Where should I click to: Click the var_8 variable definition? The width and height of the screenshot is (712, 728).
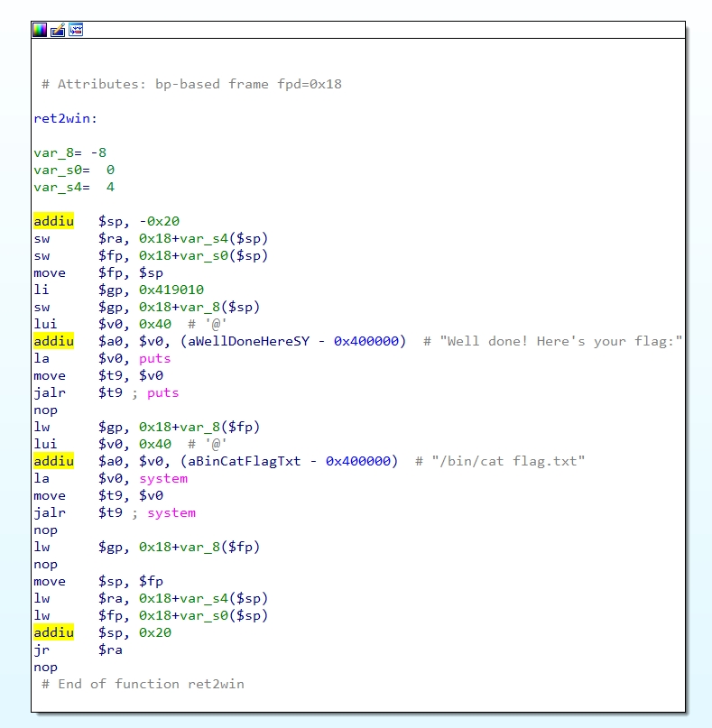[x=69, y=152]
